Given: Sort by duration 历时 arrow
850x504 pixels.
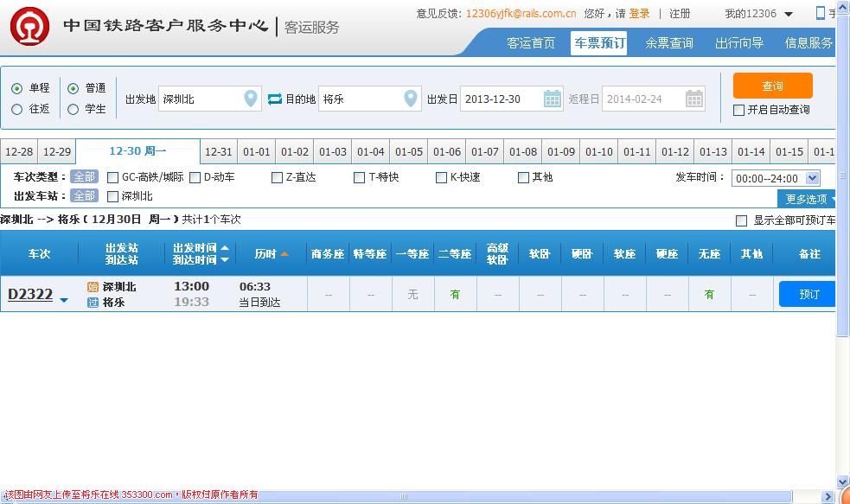Looking at the screenshot, I should [284, 253].
